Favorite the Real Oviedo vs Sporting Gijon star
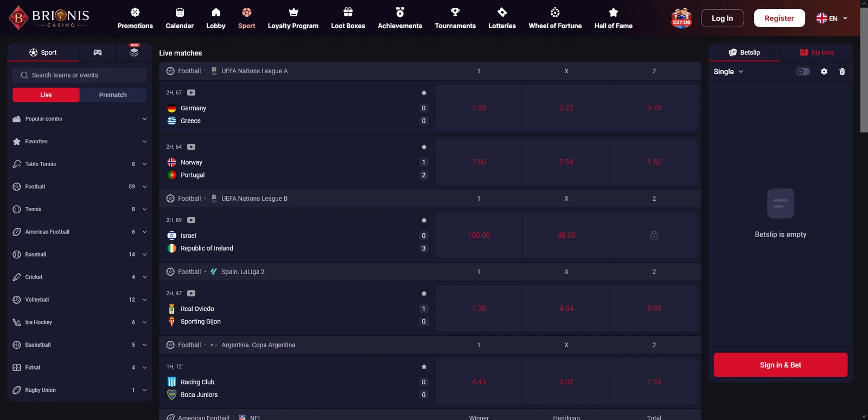Image resolution: width=868 pixels, height=420 pixels. click(424, 294)
